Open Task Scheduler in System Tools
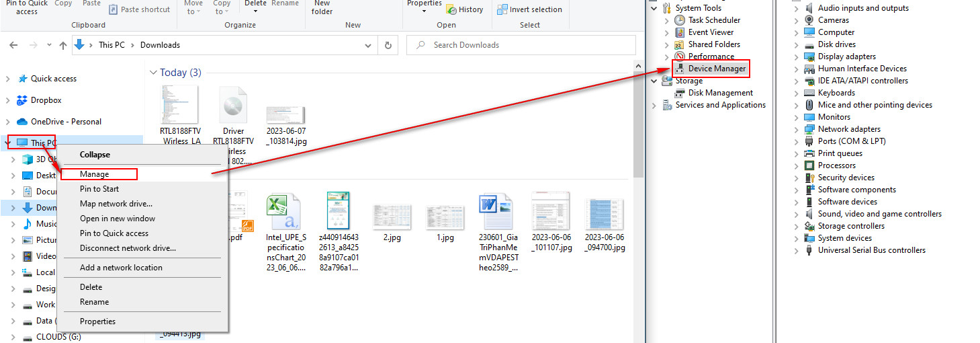 point(714,20)
